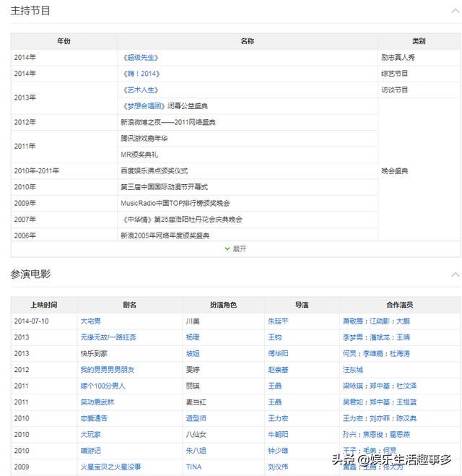Open the role link TINA
This screenshot has height=476, width=462.
(x=193, y=467)
